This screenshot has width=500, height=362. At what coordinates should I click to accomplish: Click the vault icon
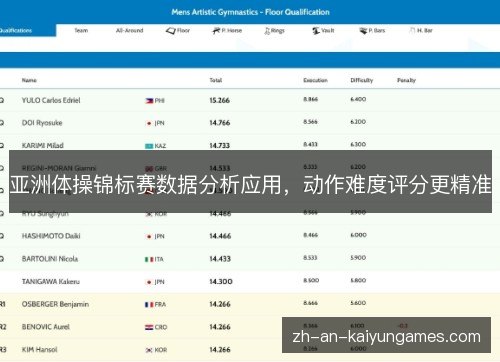point(316,31)
